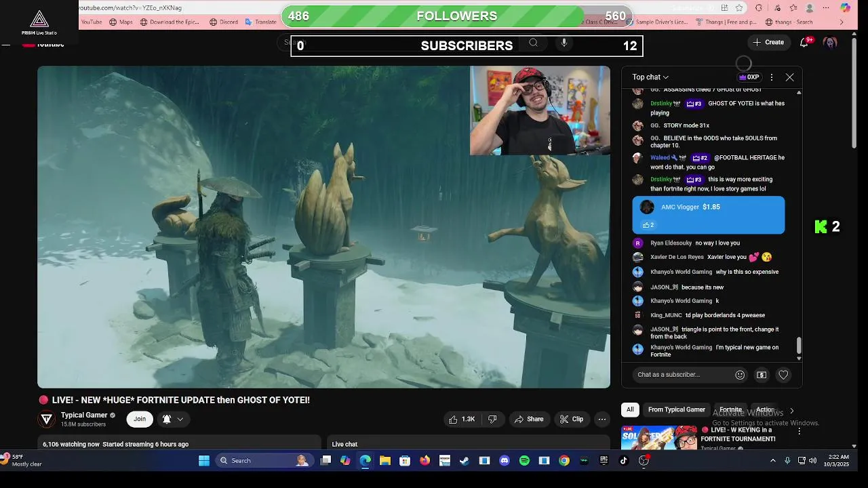Click the Like button showing 1.3K

point(461,420)
